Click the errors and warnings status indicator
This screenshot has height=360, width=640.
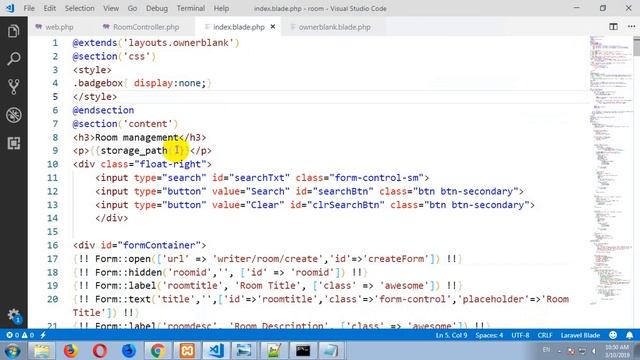point(20,335)
